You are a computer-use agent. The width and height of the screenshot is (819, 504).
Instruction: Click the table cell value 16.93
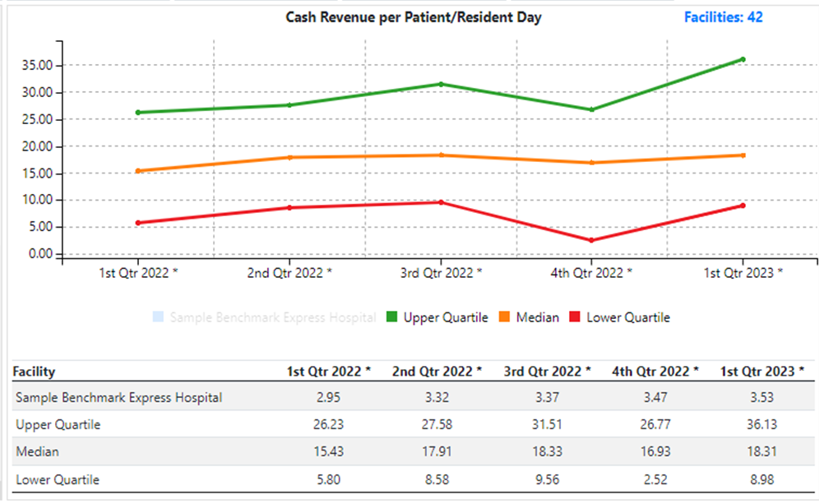pos(655,451)
